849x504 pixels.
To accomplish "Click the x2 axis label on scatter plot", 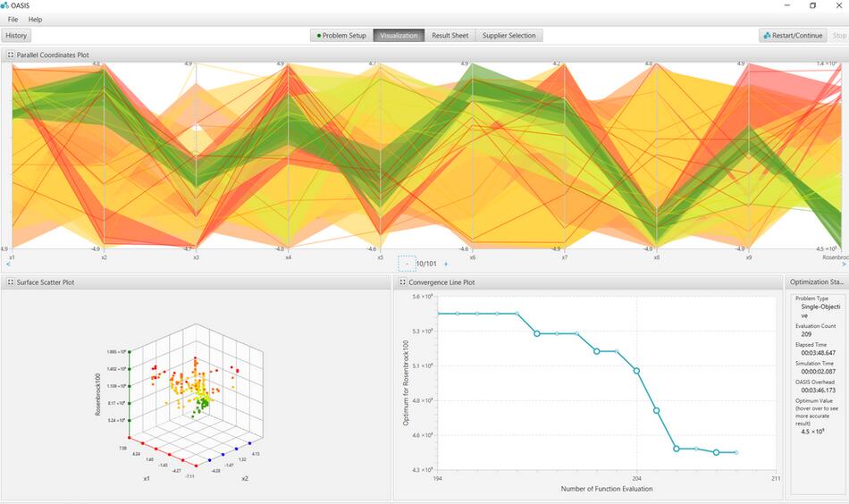I will [x=245, y=479].
